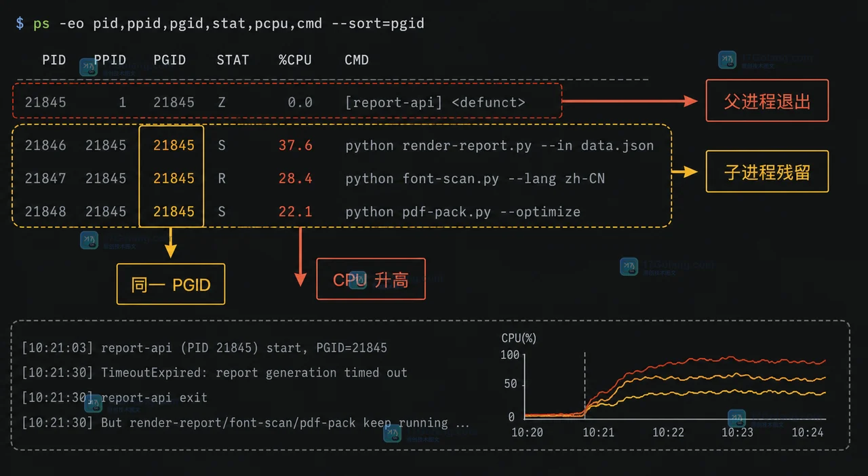Select the 28.4 CPU value

coord(296,178)
